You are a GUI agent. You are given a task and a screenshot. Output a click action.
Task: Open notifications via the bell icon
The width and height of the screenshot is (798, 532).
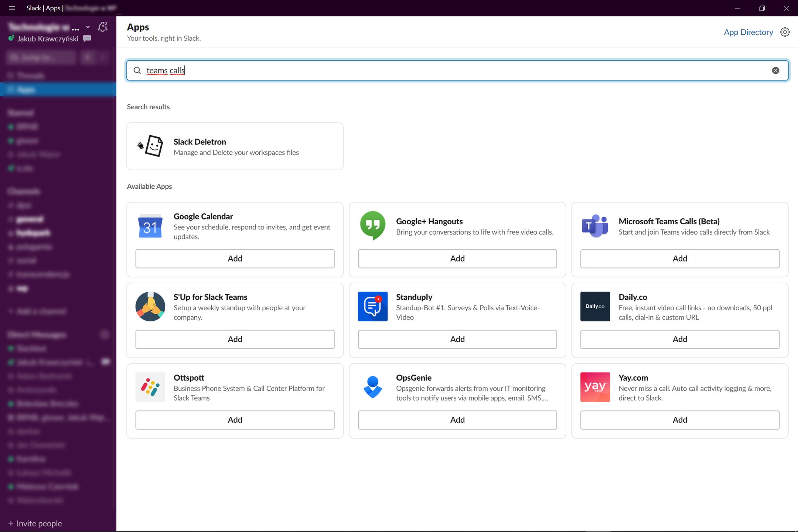[x=103, y=26]
